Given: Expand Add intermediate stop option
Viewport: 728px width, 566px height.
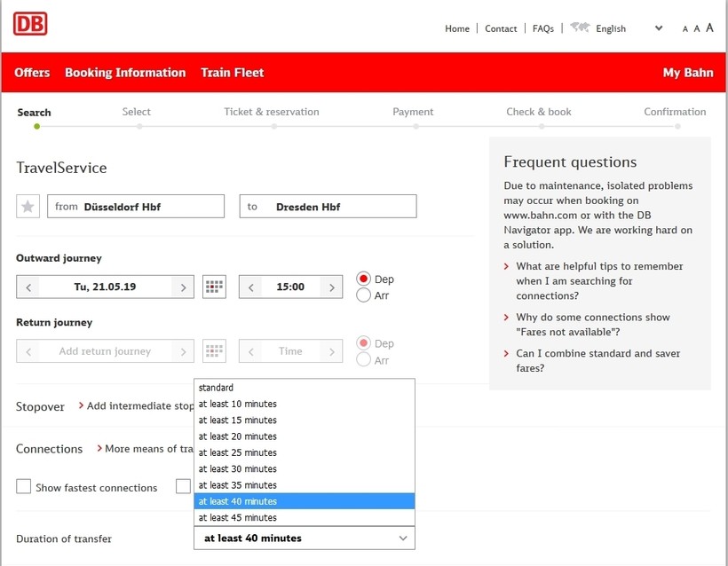Looking at the screenshot, I should click(x=139, y=405).
